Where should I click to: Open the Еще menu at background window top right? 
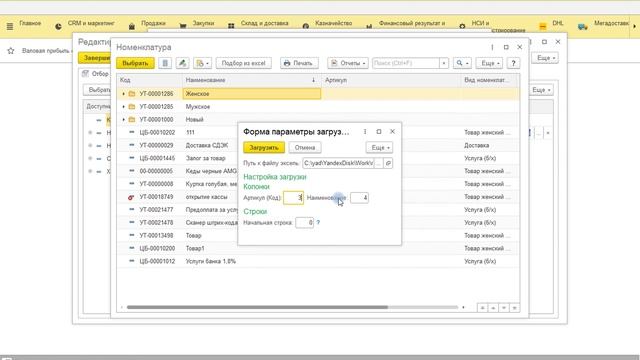(x=546, y=58)
